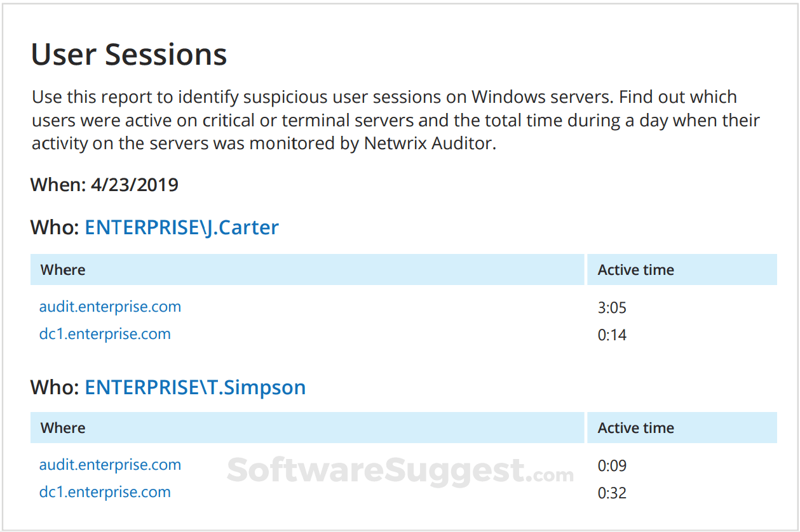The height and width of the screenshot is (532, 800).
Task: Click the 0:14 active time value
Action: (612, 335)
